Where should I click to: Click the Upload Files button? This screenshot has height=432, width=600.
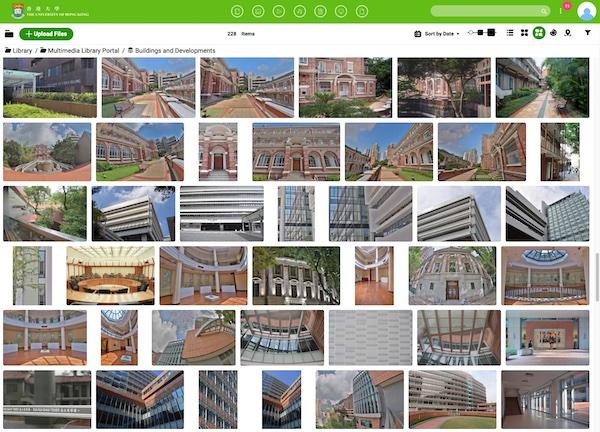tap(46, 34)
